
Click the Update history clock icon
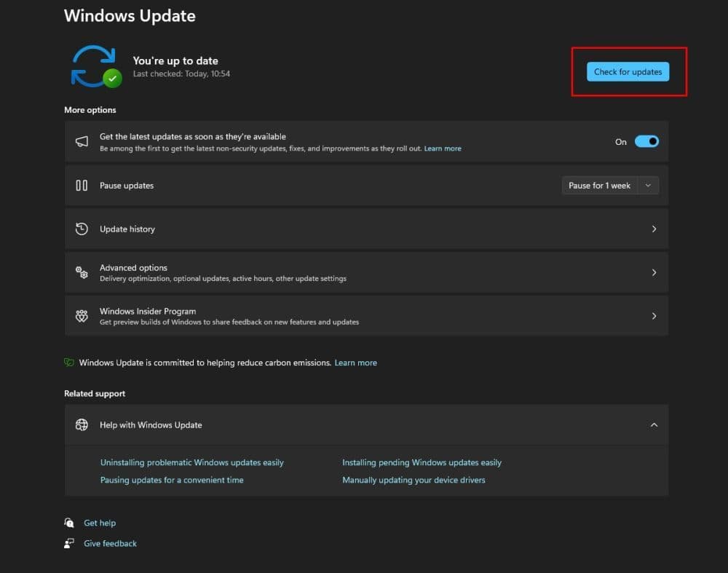click(82, 229)
